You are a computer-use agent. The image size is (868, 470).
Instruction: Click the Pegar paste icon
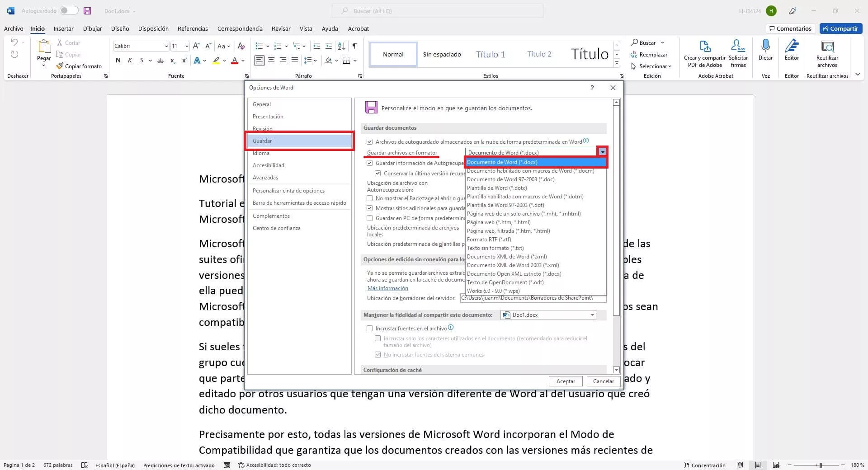(44, 47)
